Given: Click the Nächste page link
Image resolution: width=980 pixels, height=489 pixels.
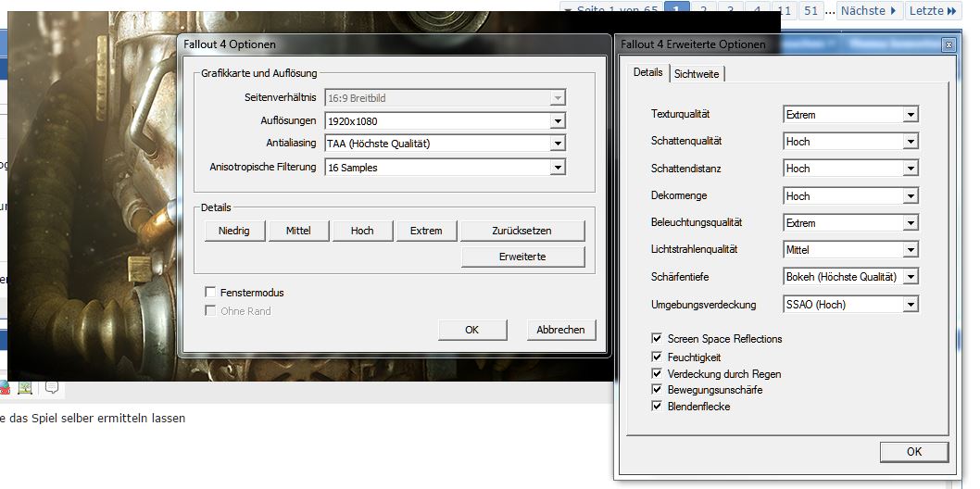Looking at the screenshot, I should coord(869,10).
